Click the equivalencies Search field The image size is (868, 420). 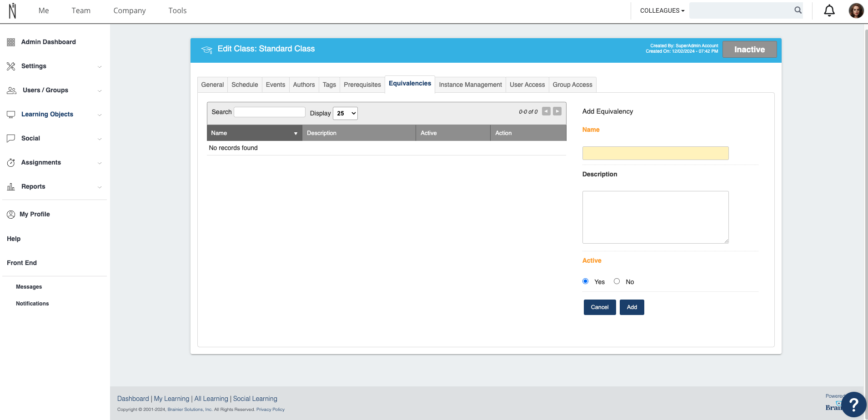coord(270,112)
